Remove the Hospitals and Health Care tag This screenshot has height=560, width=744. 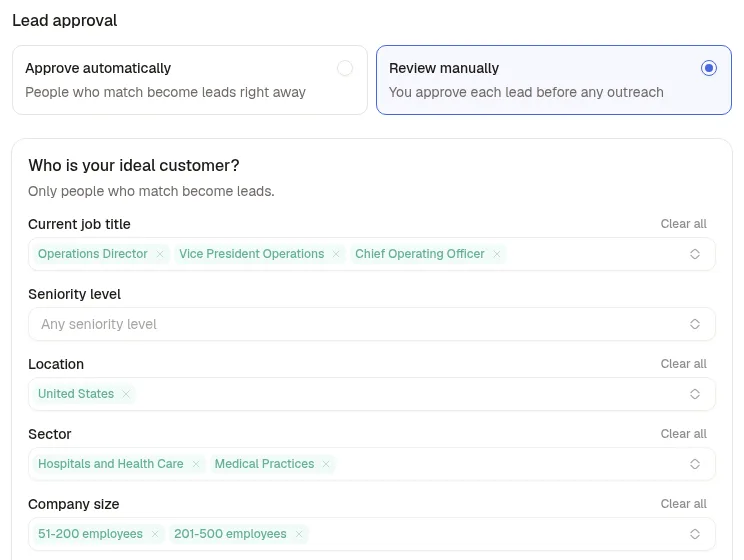(195, 464)
